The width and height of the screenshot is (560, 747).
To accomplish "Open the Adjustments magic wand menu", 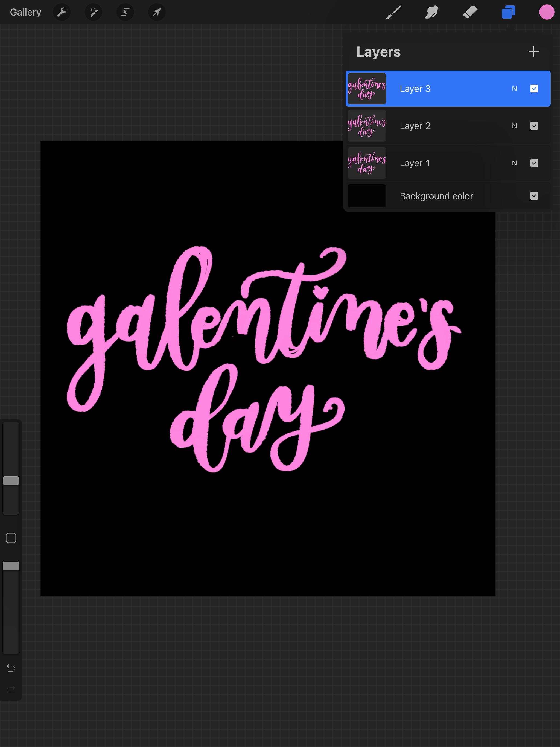I will point(94,13).
